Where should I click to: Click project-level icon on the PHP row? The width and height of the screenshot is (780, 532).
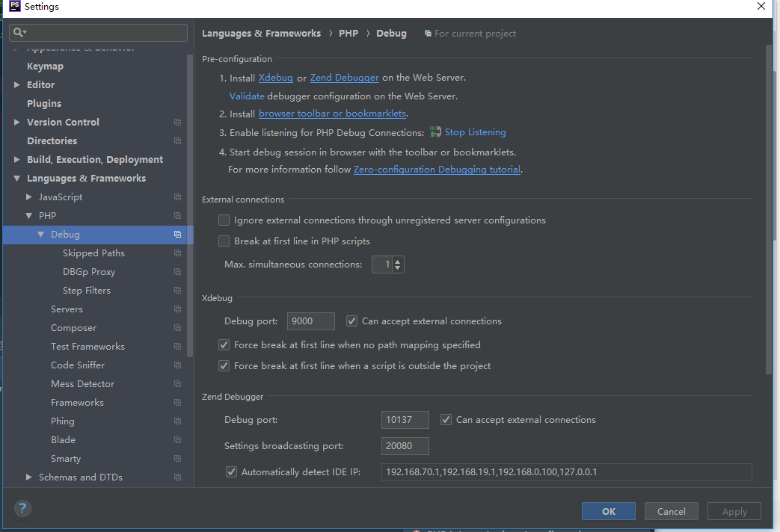click(x=177, y=216)
